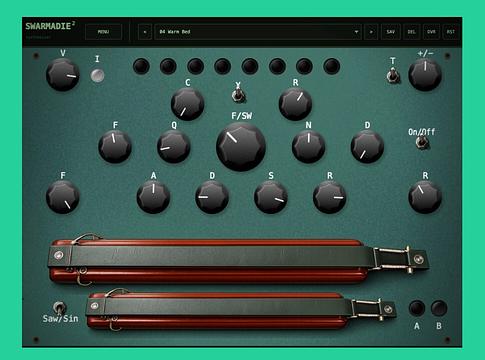Image resolution: width=485 pixels, height=360 pixels.
Task: Click the F knob next to Q knob
Action: pyautogui.click(x=115, y=146)
